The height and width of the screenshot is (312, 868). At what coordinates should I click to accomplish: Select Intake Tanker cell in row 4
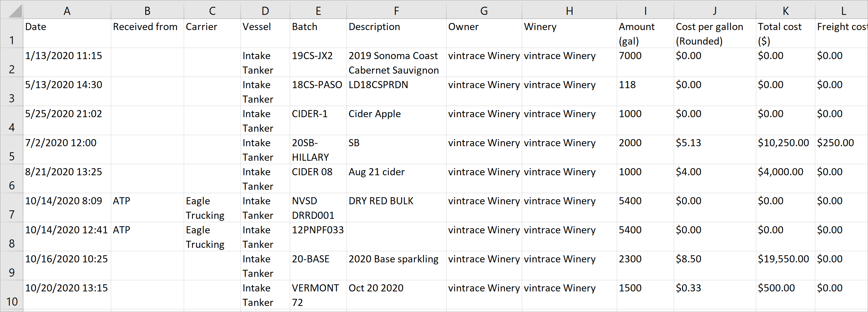(x=265, y=121)
